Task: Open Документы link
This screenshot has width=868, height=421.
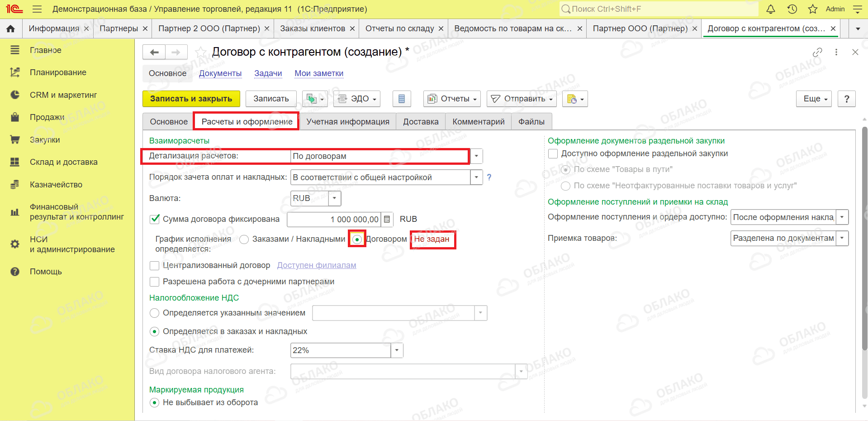Action: point(220,73)
